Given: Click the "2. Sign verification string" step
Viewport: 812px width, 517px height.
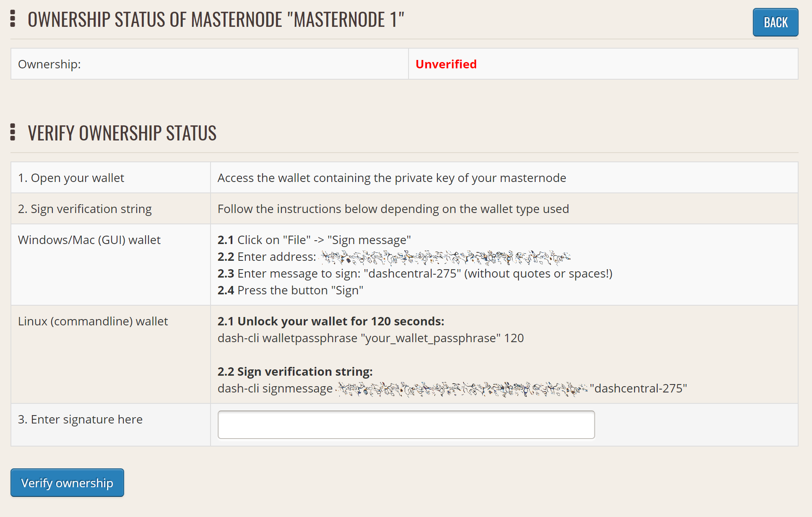Looking at the screenshot, I should (85, 209).
